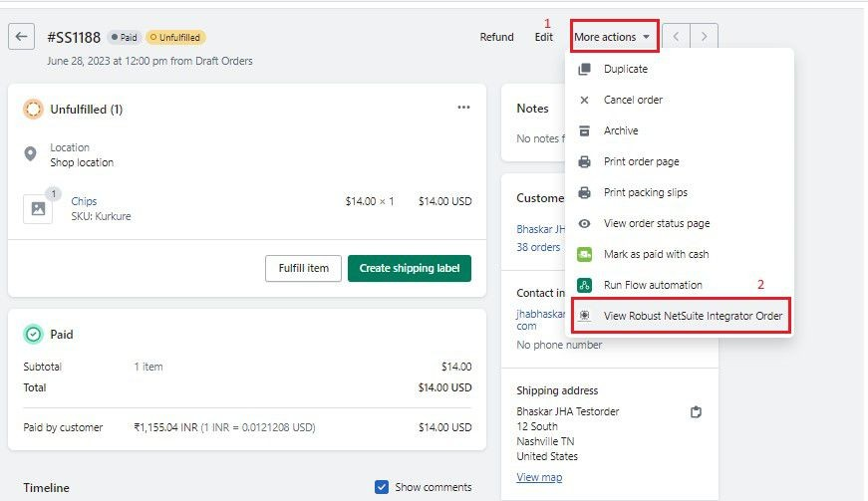Click the Fulfill item button
This screenshot has height=501, width=868.
[x=303, y=268]
